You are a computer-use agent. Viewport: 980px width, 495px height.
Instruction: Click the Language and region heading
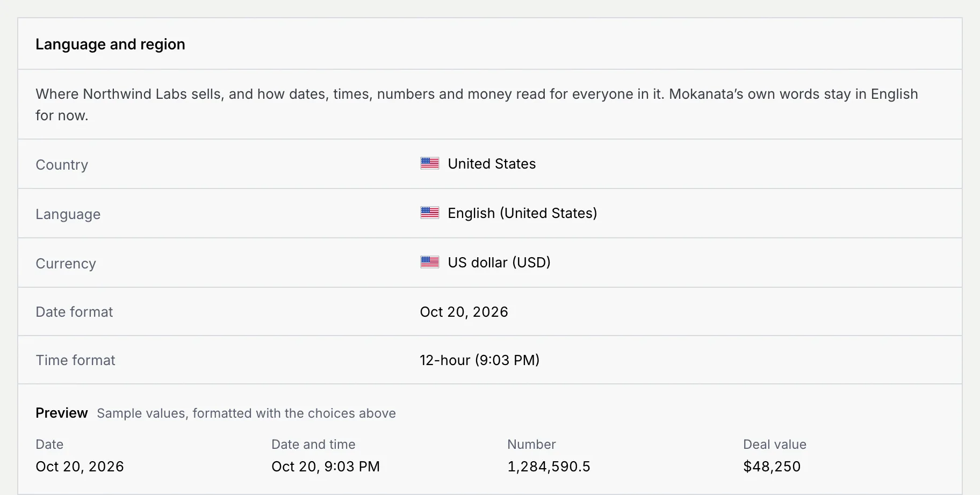pos(110,44)
